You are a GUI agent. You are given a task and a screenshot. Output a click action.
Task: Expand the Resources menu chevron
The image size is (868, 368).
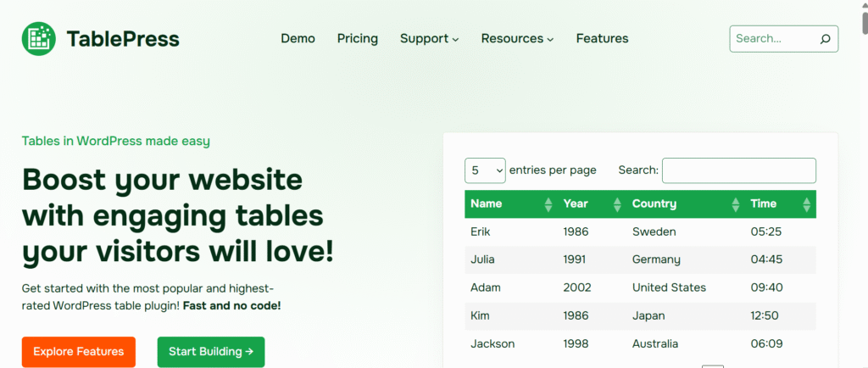550,40
